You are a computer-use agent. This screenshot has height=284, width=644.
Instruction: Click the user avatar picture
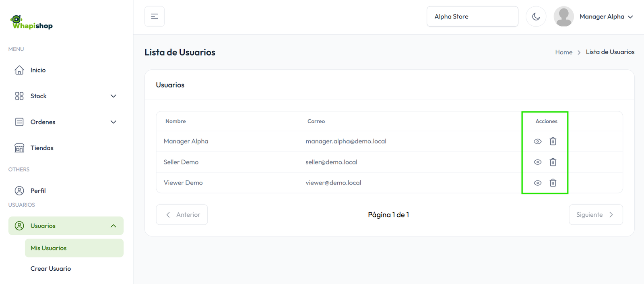[563, 17]
